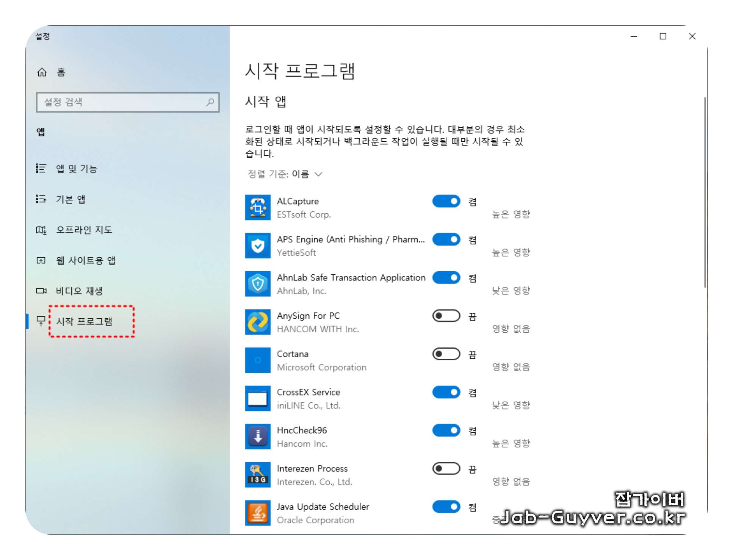
Task: Click the AhnLab Safe Transaction shield icon
Action: tap(258, 283)
